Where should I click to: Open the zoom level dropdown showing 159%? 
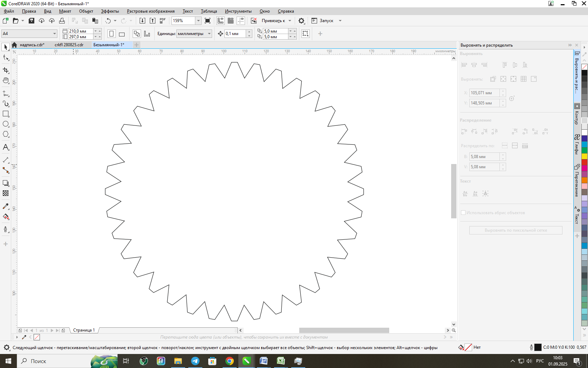[x=198, y=21]
